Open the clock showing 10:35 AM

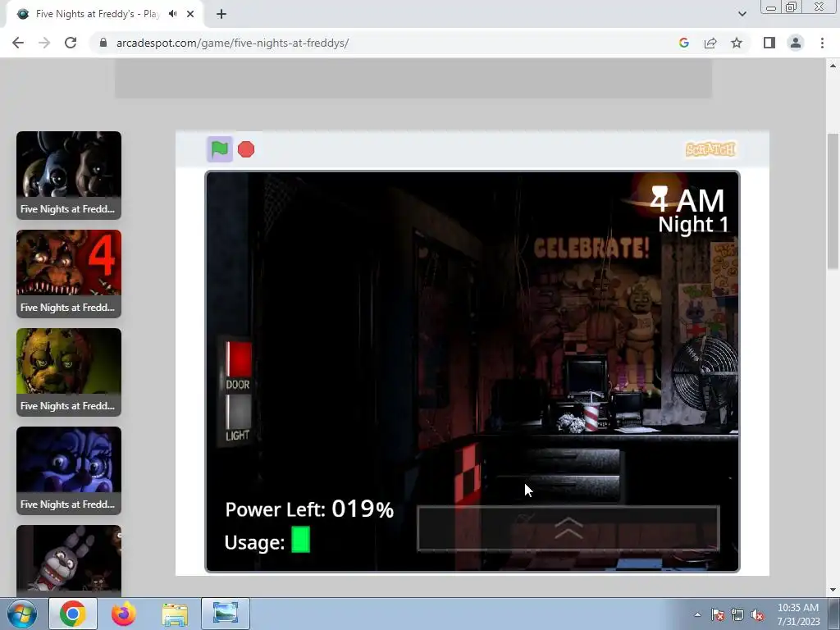(x=798, y=614)
